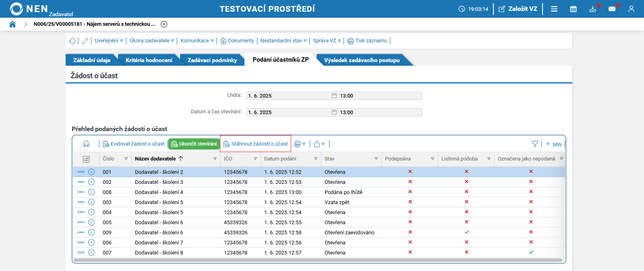Click the pencil edit icon
This screenshot has height=271, width=644.
coord(85,41)
